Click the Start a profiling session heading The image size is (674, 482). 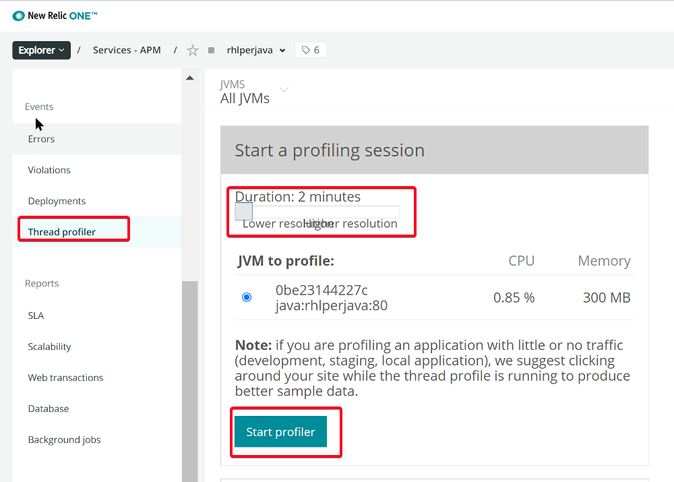point(330,150)
